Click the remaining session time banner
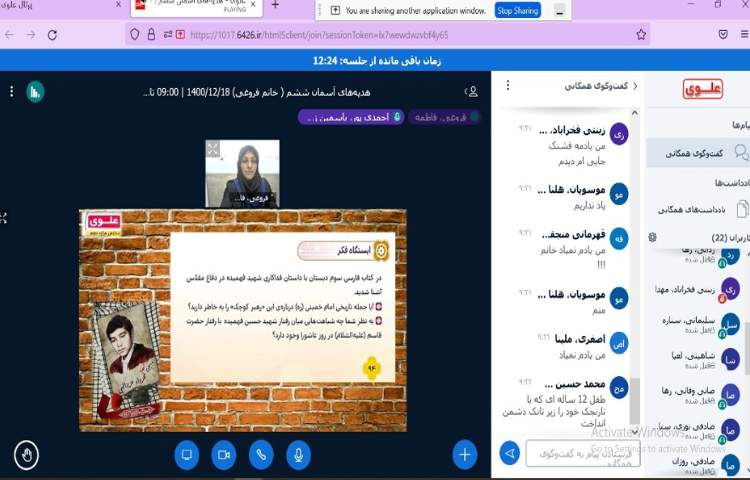750x480 pixels. [377, 61]
